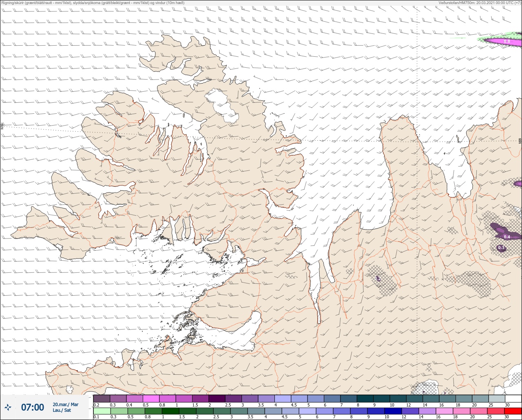Click the Rigning/skúrir legend title at top

point(93,2)
